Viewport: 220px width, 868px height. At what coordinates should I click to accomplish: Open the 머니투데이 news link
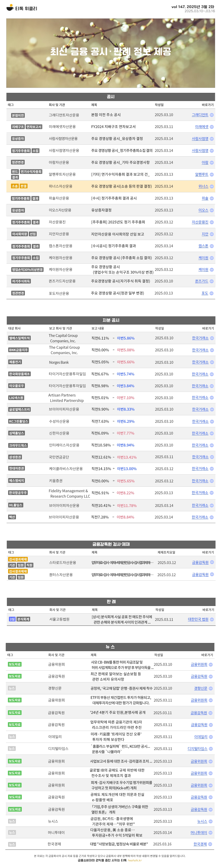(199, 833)
